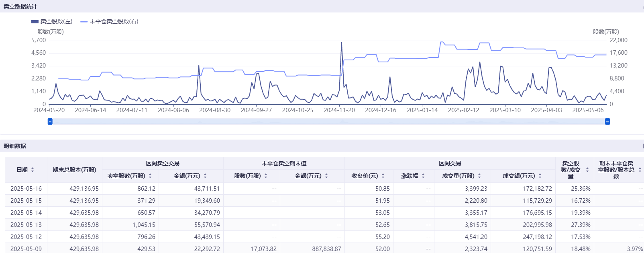Select the 卖空数据统计 section header
The height and width of the screenshot is (253, 644).
pyautogui.click(x=20, y=6)
